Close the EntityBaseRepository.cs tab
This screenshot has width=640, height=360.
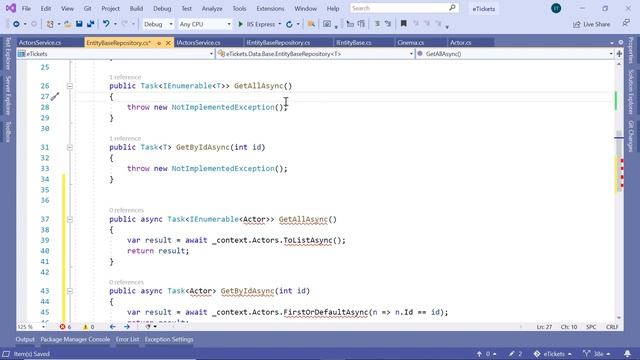point(168,43)
